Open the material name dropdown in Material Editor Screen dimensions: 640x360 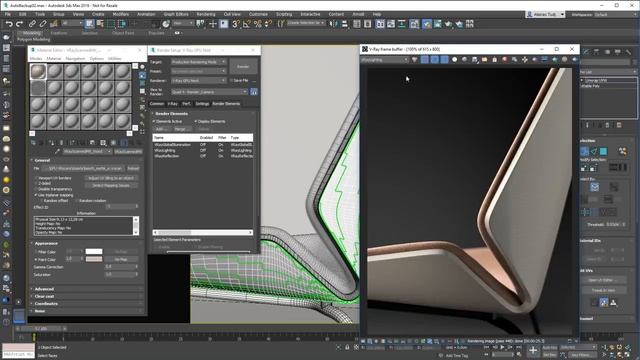point(87,151)
